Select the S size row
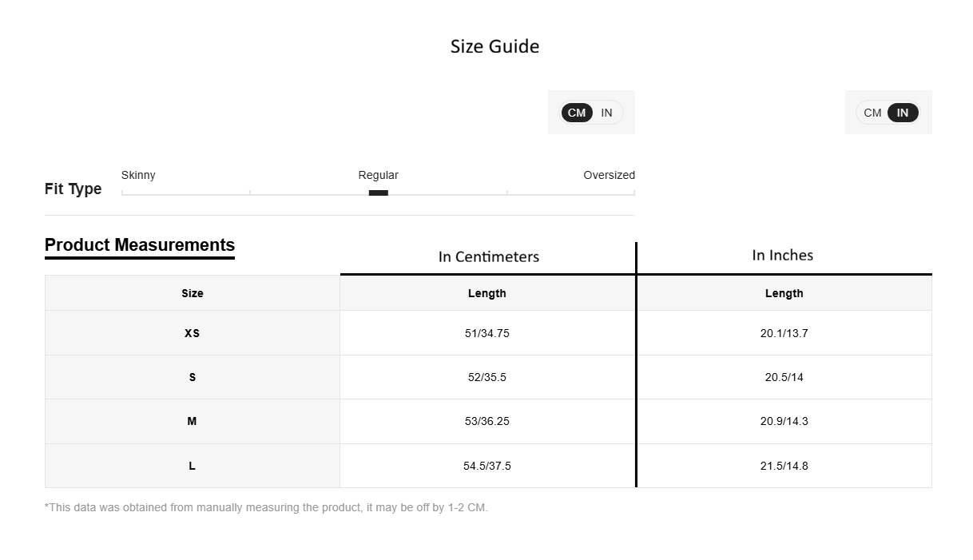This screenshot has width=973, height=560. coord(488,377)
